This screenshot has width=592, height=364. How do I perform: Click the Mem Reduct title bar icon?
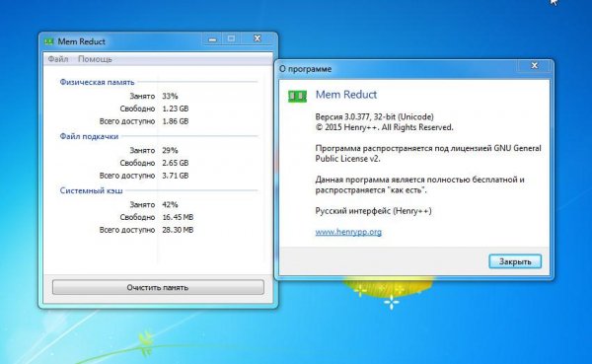pos(49,41)
